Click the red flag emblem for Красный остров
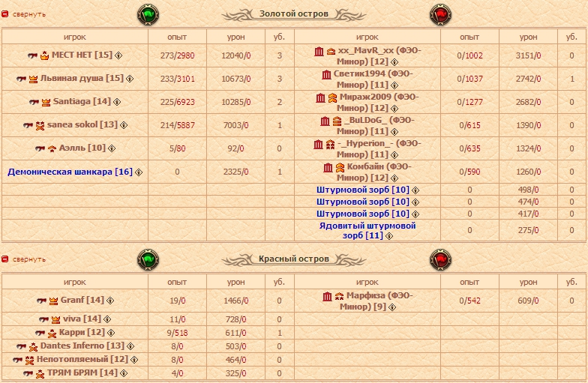Screen dimensions: 588x383 pyautogui.click(x=441, y=259)
